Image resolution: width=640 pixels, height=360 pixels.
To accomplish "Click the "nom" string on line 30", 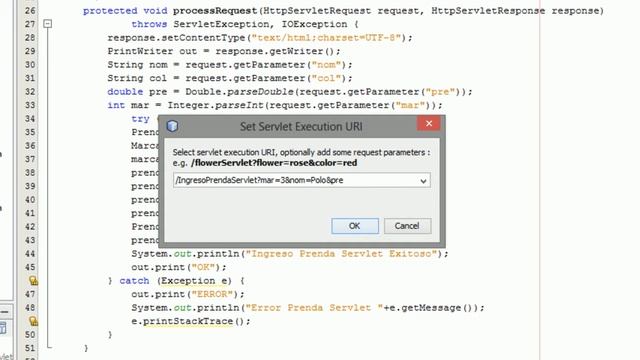I will point(326,64).
